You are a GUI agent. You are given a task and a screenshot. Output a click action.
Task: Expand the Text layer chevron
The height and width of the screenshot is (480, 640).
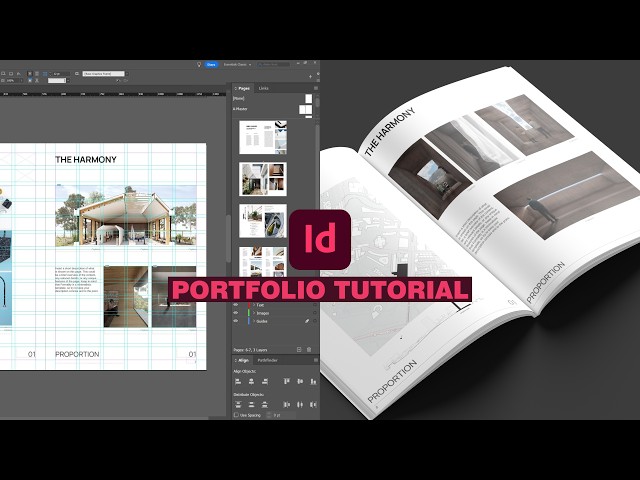tap(253, 305)
